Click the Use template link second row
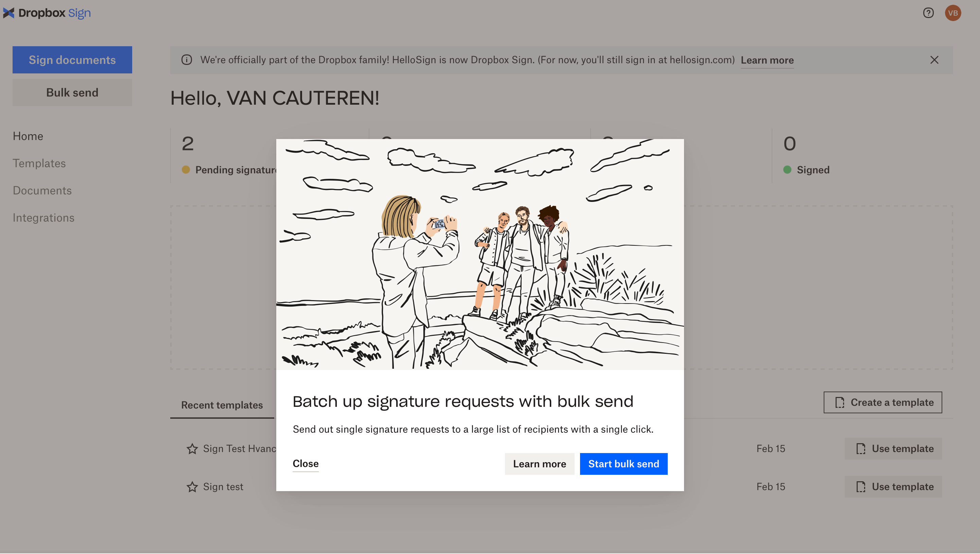 pyautogui.click(x=903, y=487)
